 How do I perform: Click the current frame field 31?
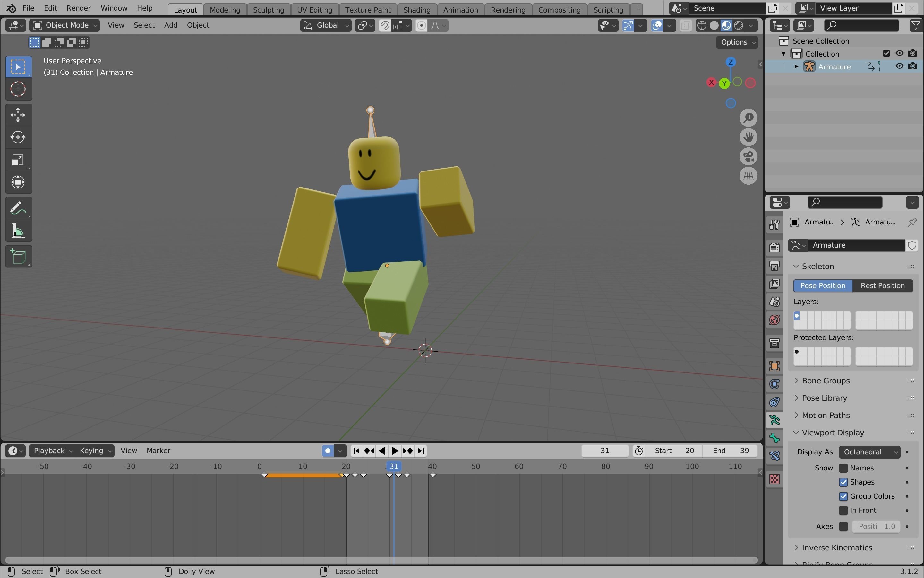pos(605,451)
